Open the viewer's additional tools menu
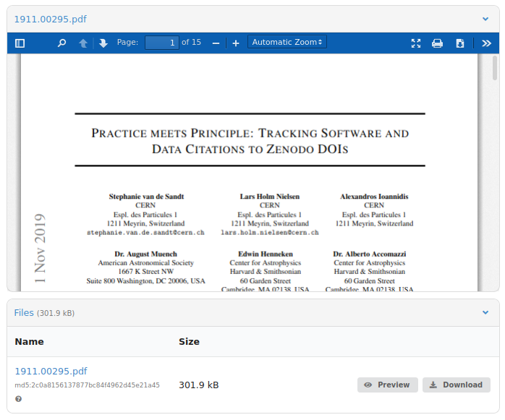 [486, 43]
